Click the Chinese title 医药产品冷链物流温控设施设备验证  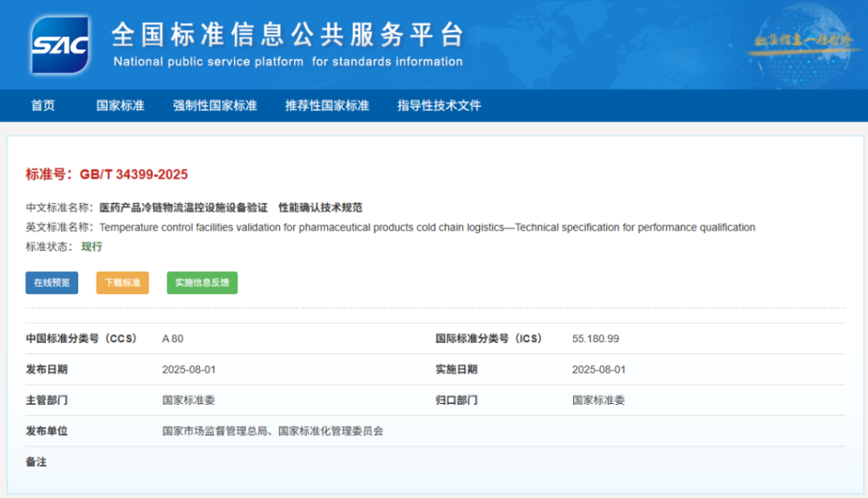pos(183,207)
